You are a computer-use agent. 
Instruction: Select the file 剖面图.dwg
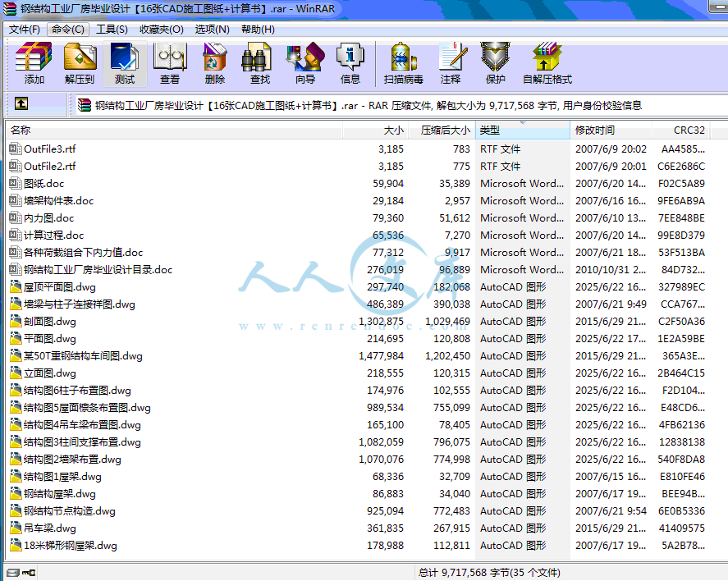50,321
